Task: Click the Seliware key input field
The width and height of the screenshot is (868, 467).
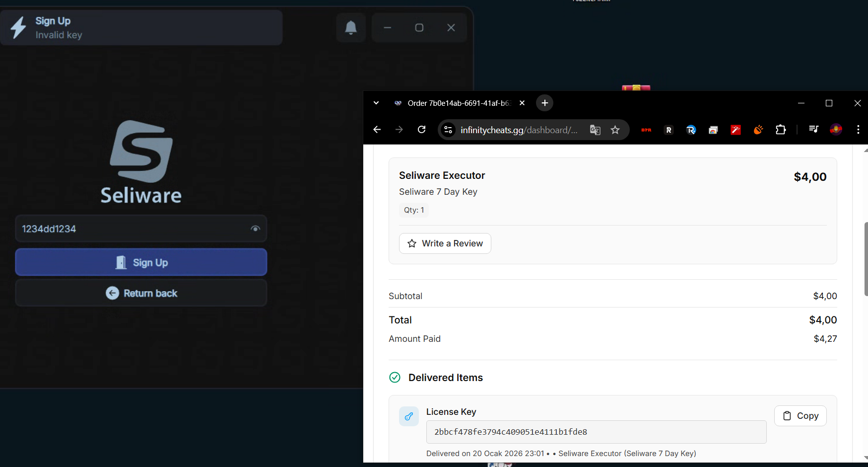Action: pyautogui.click(x=141, y=229)
